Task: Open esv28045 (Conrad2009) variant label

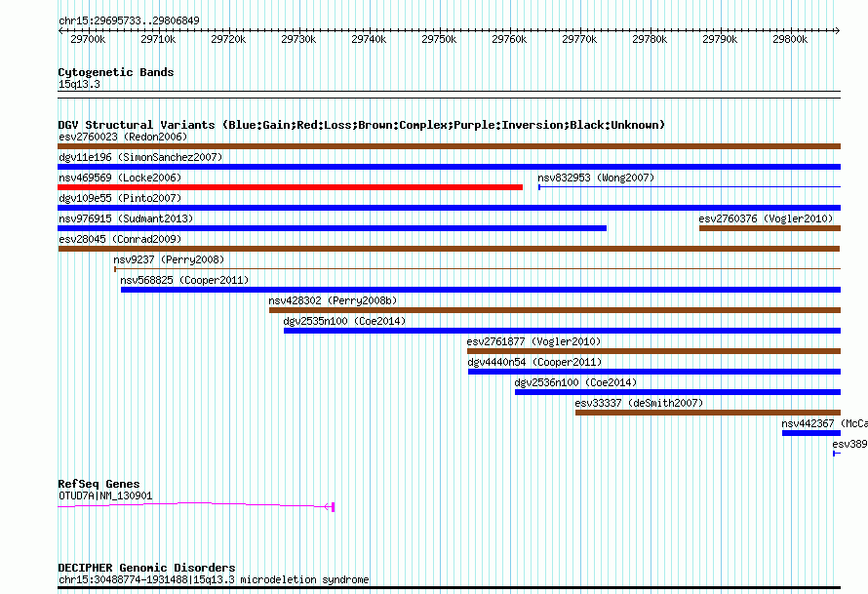Action: coord(120,239)
